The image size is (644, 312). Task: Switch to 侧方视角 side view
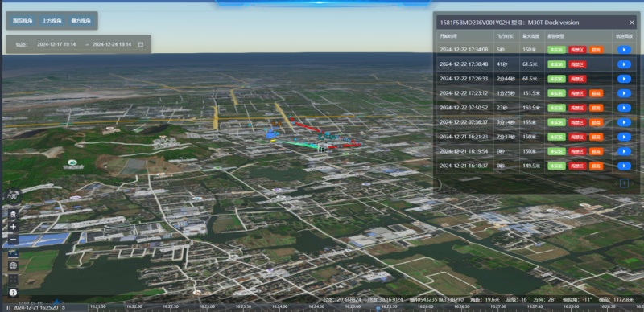(80, 21)
